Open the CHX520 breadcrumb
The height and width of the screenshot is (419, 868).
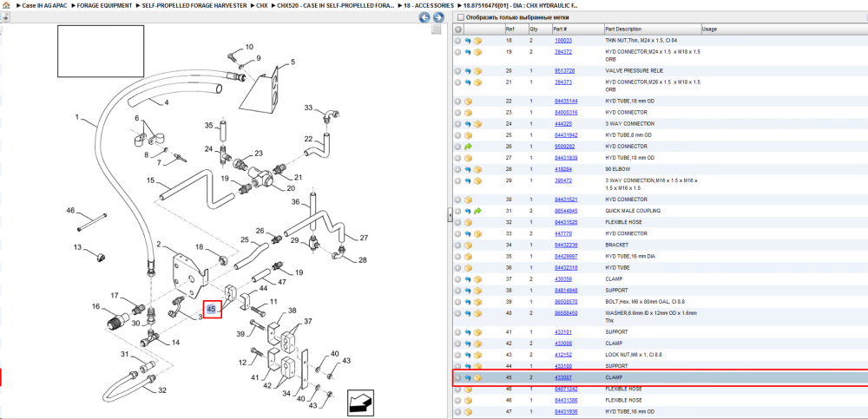tap(336, 5)
